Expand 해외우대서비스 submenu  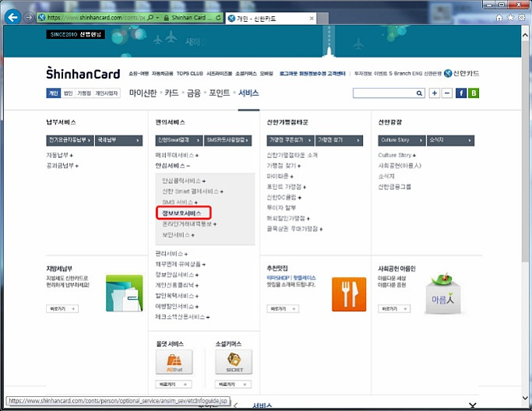coord(177,155)
